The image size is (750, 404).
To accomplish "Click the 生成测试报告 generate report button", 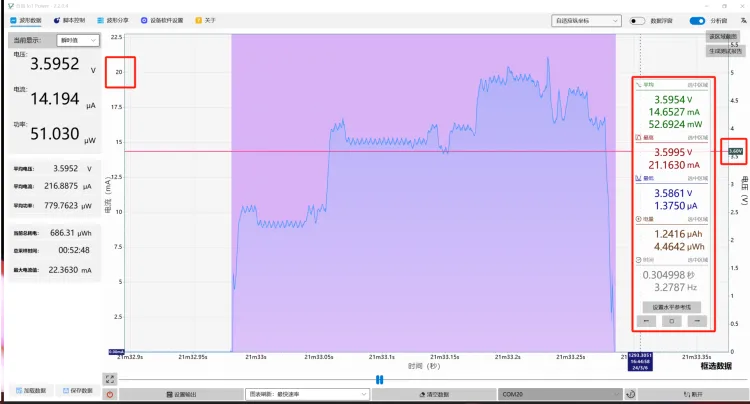I will coord(725,51).
